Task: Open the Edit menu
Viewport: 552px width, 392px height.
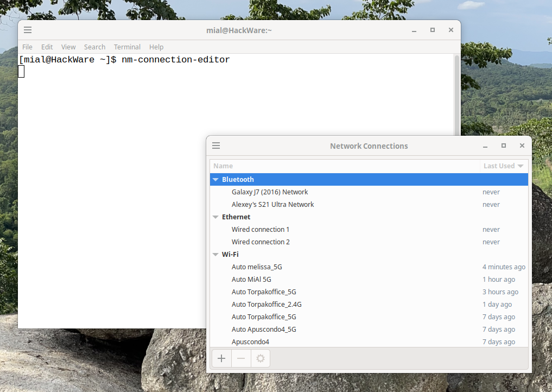Action: click(x=47, y=47)
